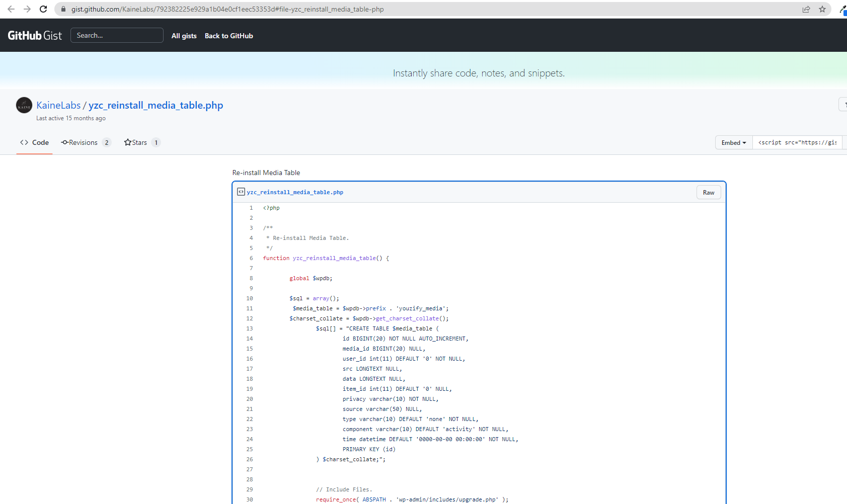Click 'function yzc_reinstall_media_table()' code line
Viewport: 847px width, 504px height.
(x=326, y=258)
